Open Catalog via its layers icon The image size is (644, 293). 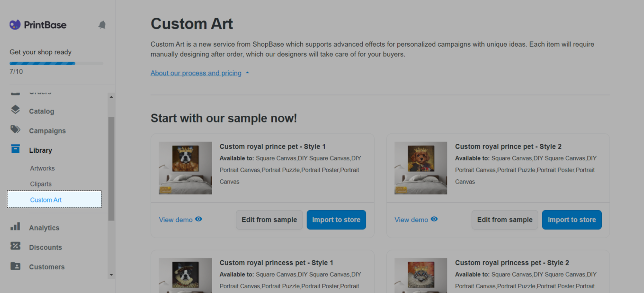15,110
